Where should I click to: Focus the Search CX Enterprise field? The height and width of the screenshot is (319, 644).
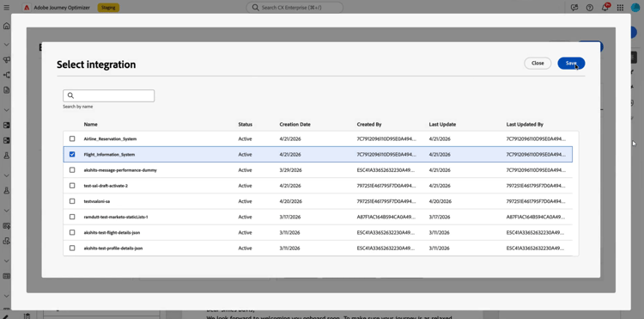pyautogui.click(x=295, y=8)
